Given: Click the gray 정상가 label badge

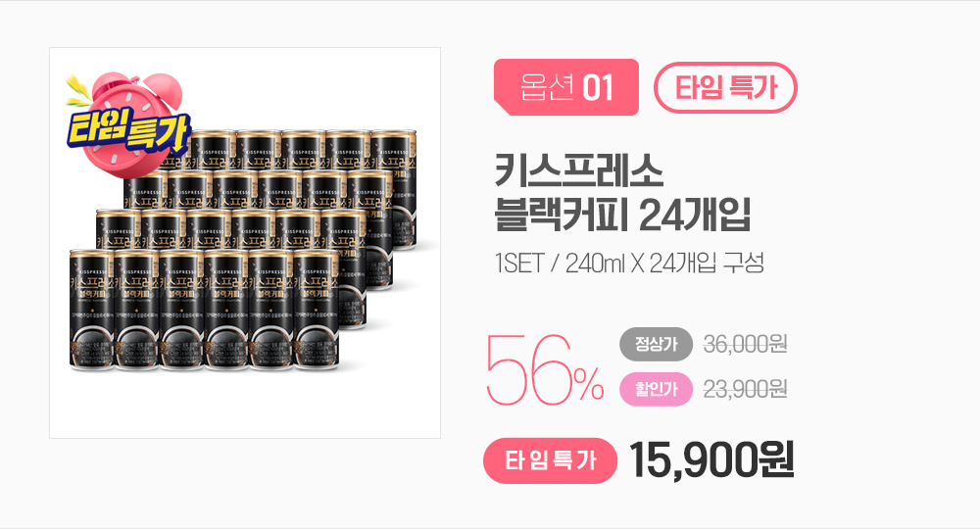Looking at the screenshot, I should [657, 344].
